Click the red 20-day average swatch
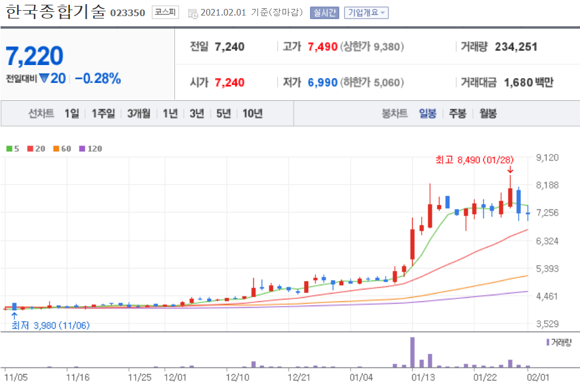 pos(30,149)
